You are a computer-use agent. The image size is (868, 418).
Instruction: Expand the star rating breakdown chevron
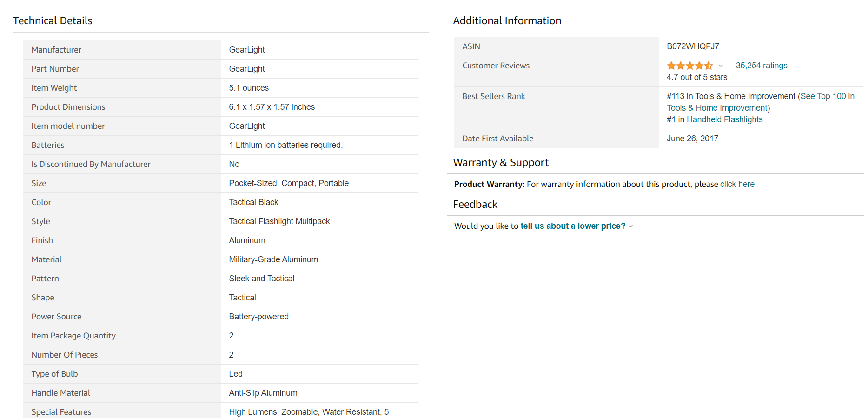(x=721, y=66)
